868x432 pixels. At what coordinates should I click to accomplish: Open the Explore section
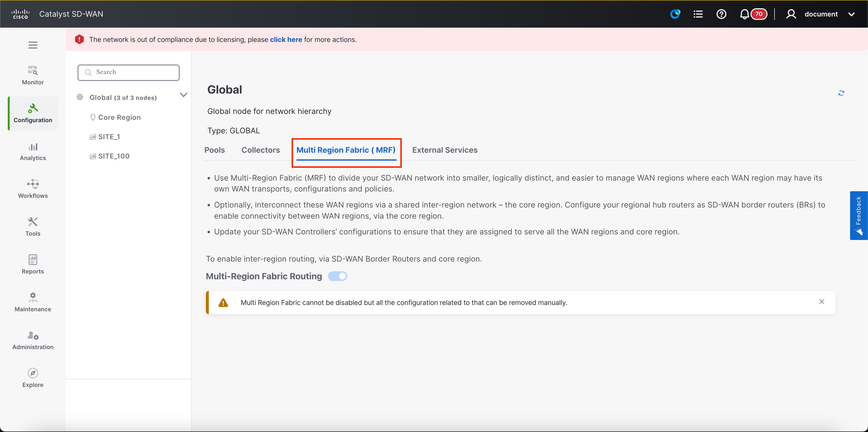point(33,378)
